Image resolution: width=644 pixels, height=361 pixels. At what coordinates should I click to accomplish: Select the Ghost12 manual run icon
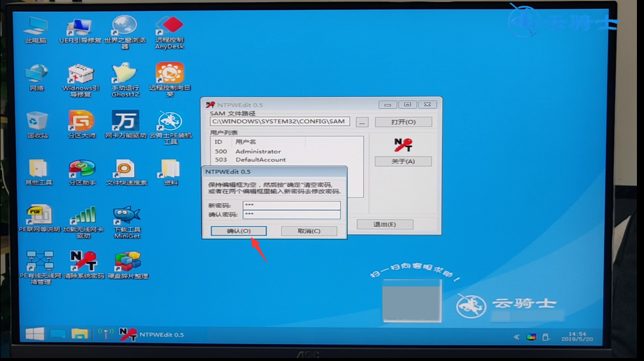(125, 76)
